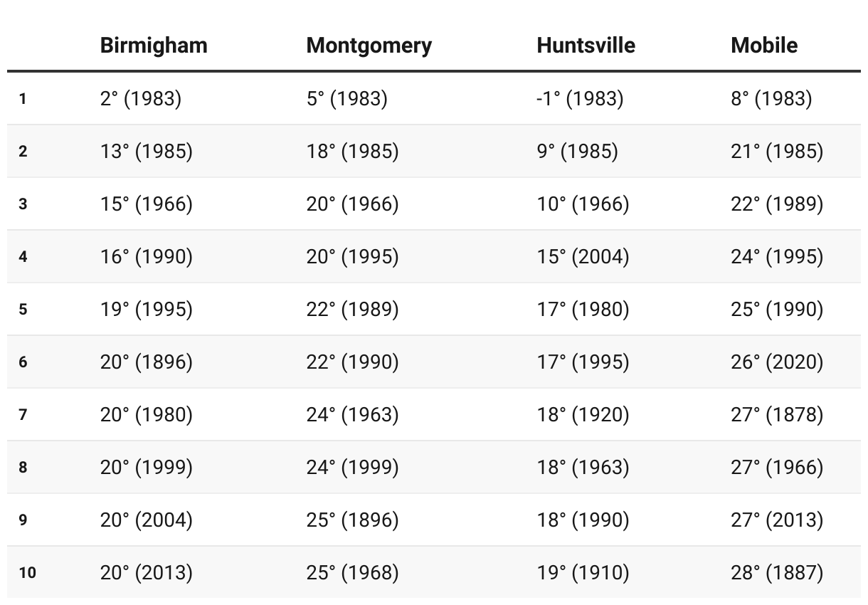
Task: Select the Huntsville -1° (1983) cell
Action: 580,98
